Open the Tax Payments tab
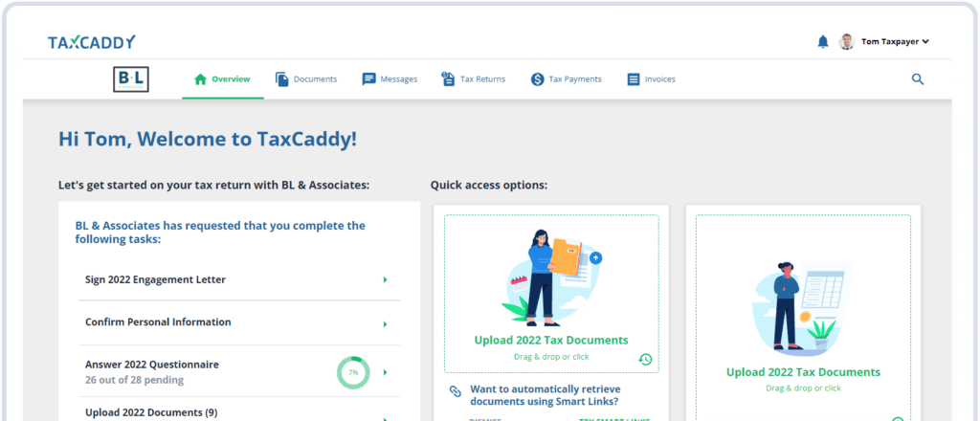The height and width of the screenshot is (421, 980). pyautogui.click(x=567, y=79)
